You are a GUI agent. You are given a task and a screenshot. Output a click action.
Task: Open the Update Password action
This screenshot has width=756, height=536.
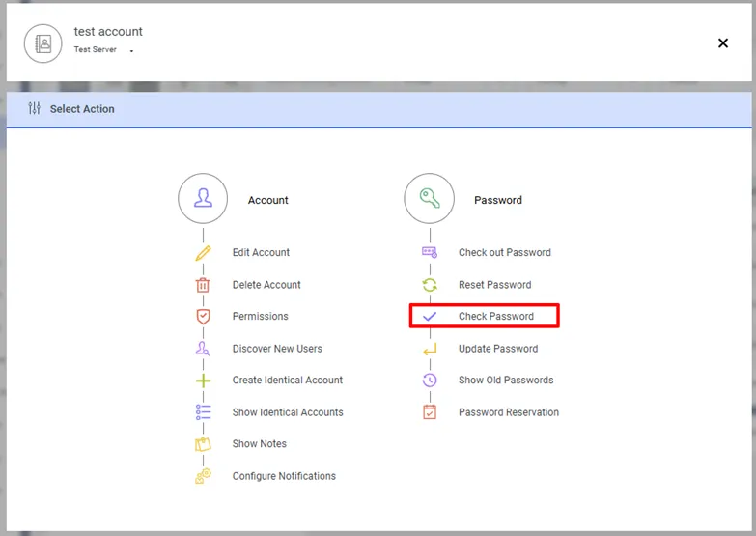tap(498, 349)
